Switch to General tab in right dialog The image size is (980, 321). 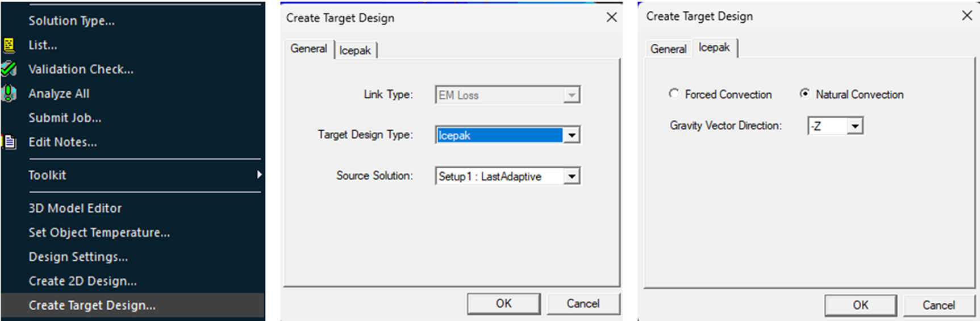[x=668, y=49]
